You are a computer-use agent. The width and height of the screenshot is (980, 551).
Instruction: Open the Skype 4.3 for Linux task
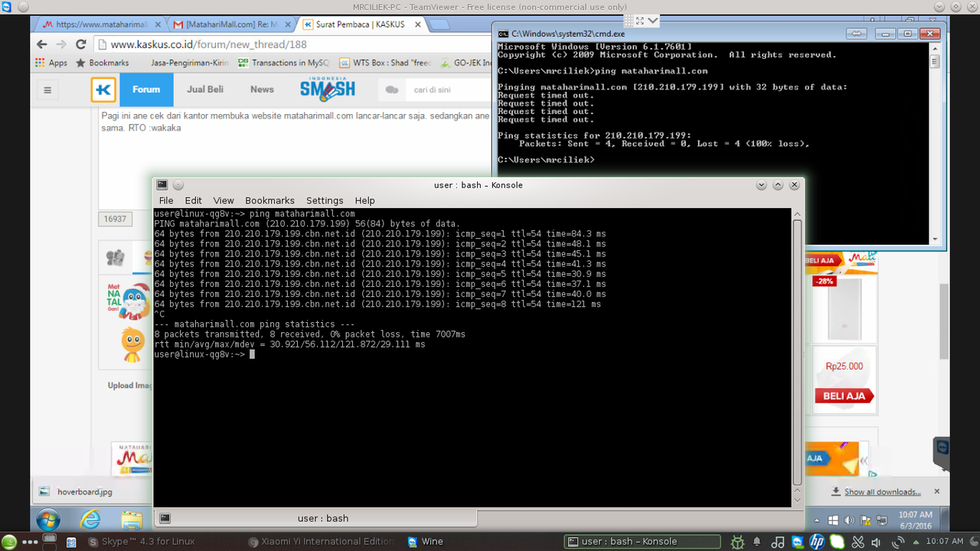140,542
